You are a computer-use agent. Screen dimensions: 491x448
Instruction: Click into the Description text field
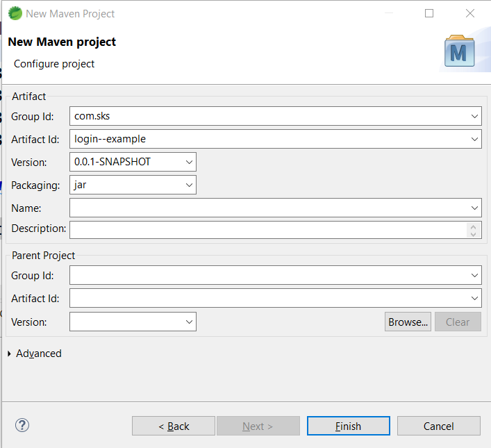coord(268,230)
